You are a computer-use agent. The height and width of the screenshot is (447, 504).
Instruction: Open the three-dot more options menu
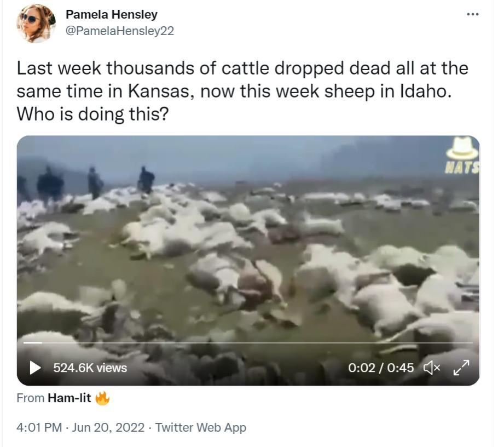click(473, 14)
